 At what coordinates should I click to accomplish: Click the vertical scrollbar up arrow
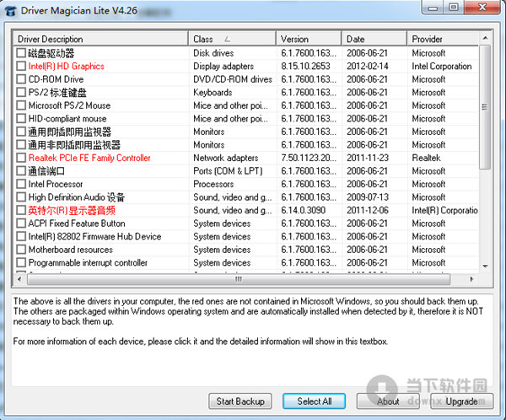click(485, 38)
